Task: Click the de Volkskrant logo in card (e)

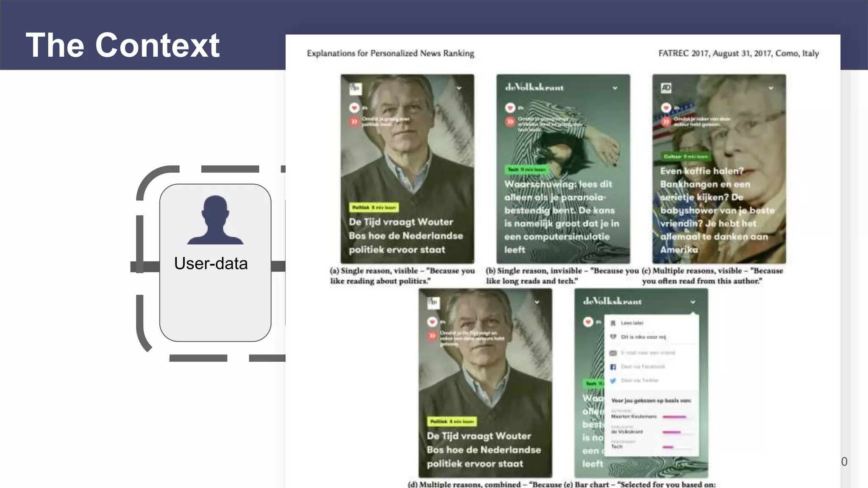Action: click(x=612, y=302)
